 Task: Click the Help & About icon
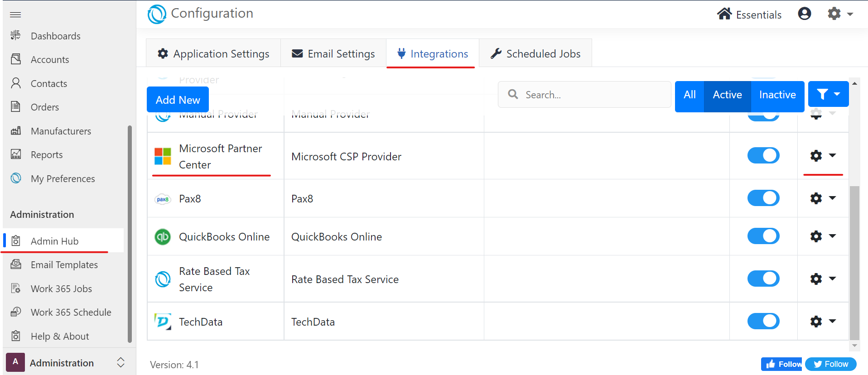click(16, 336)
